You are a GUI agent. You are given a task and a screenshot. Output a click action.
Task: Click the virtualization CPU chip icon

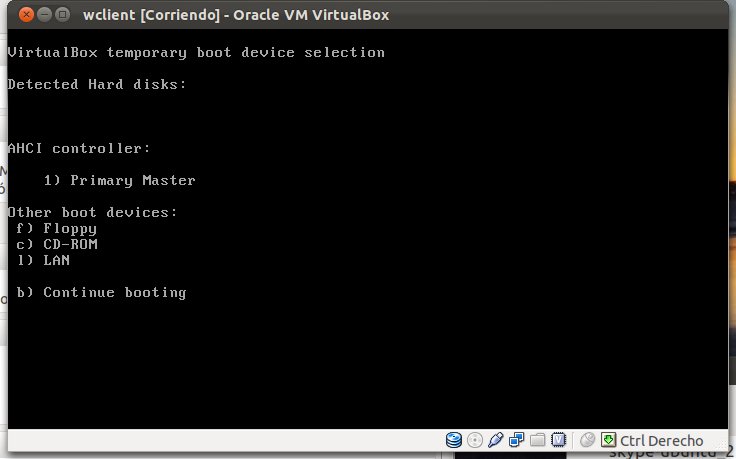click(x=559, y=440)
